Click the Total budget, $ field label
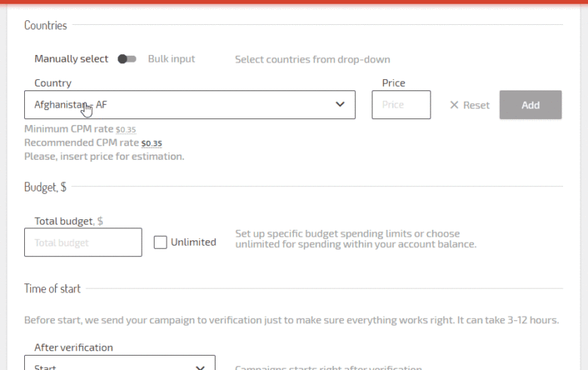The height and width of the screenshot is (370, 588). click(69, 222)
